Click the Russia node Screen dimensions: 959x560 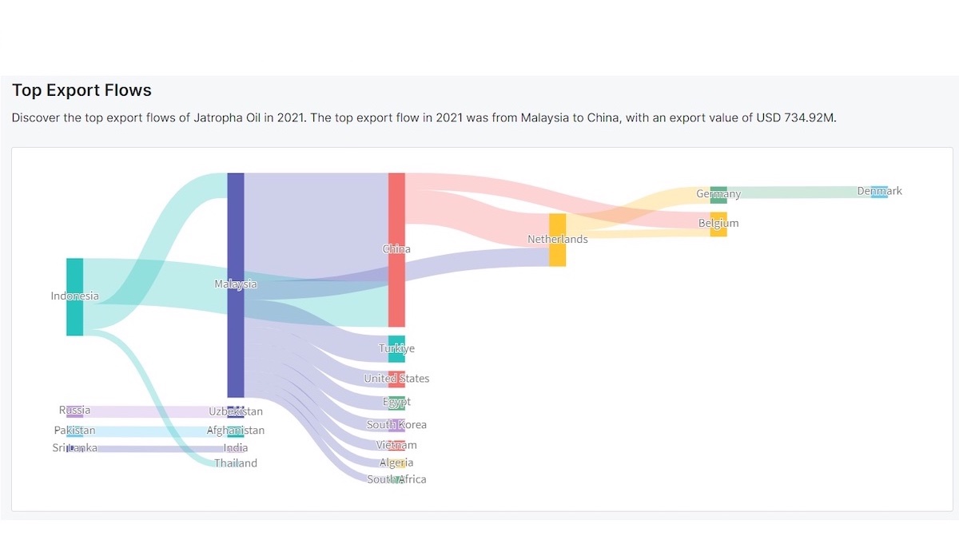(x=74, y=411)
